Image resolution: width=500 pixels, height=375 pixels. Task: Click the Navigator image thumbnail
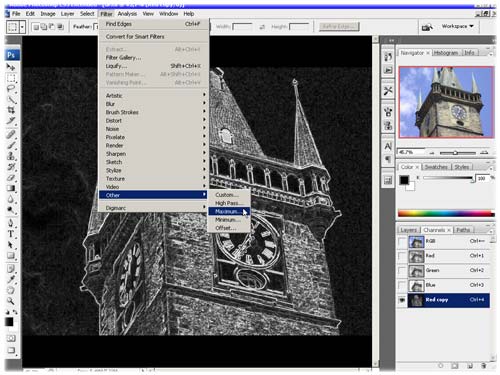click(x=446, y=102)
